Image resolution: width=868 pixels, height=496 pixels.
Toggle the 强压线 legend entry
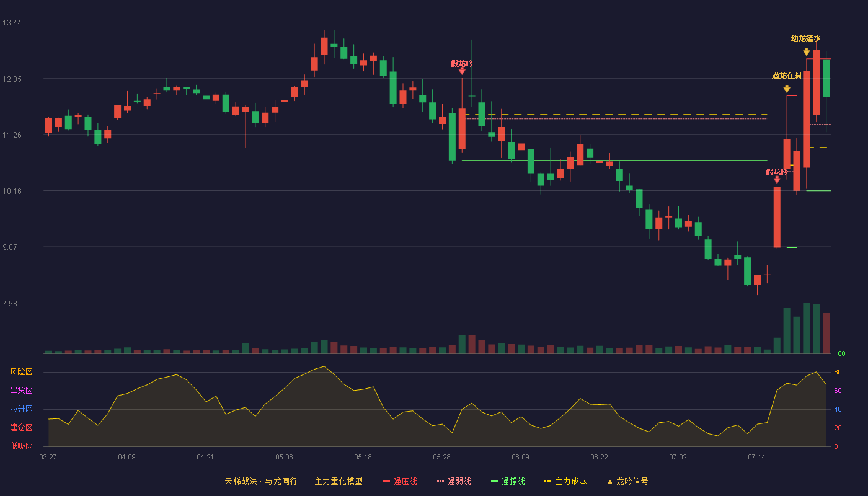pyautogui.click(x=400, y=481)
